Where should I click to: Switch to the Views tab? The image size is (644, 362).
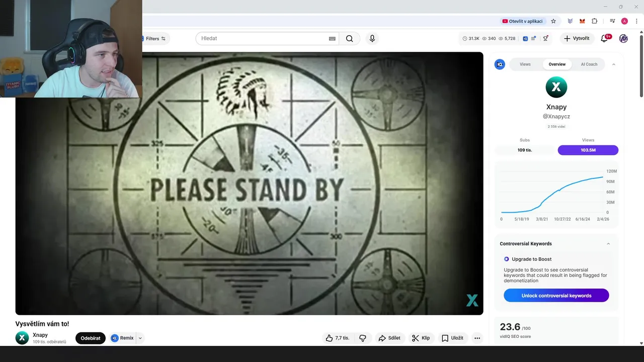click(525, 64)
